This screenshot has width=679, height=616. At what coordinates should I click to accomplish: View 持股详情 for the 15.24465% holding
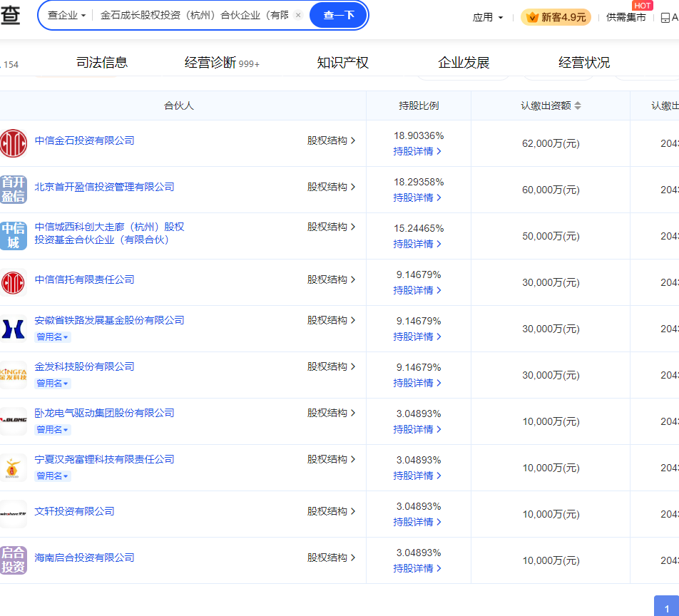pyautogui.click(x=417, y=244)
